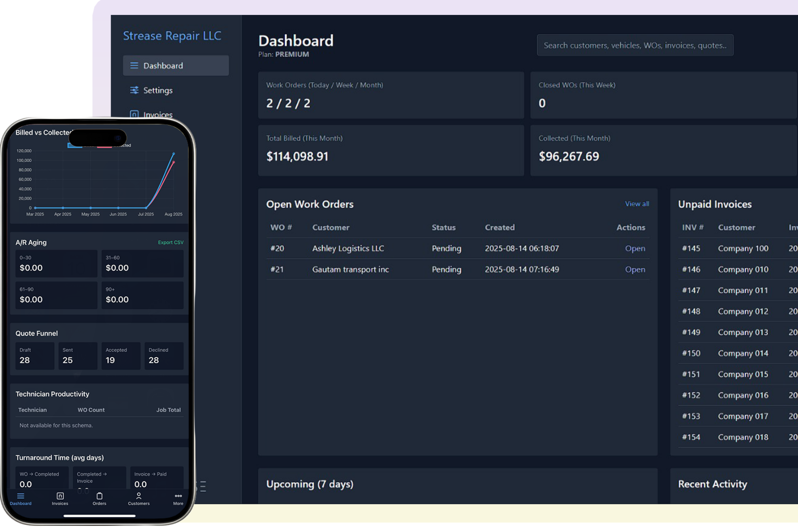Select Dashboard in the sidebar menu

(163, 66)
